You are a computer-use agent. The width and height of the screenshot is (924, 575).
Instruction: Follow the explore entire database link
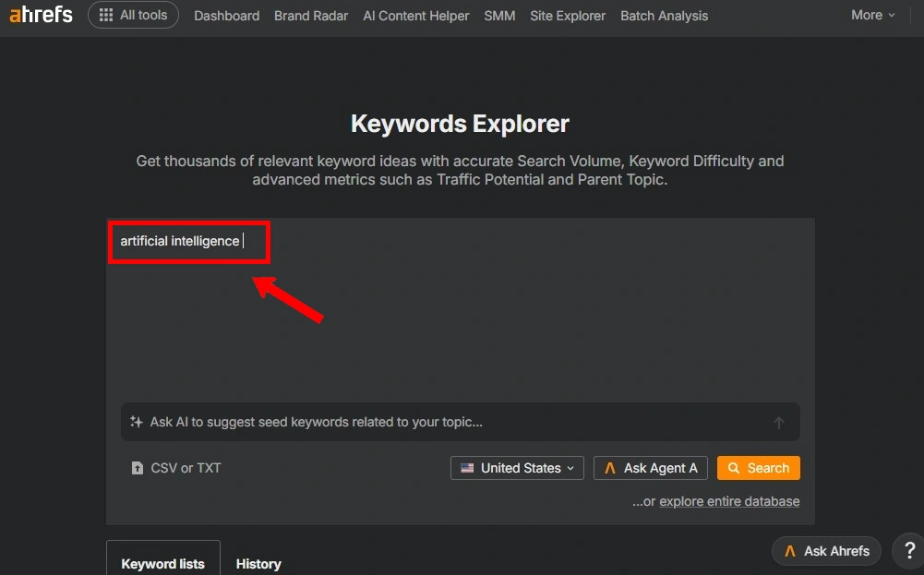pos(729,501)
